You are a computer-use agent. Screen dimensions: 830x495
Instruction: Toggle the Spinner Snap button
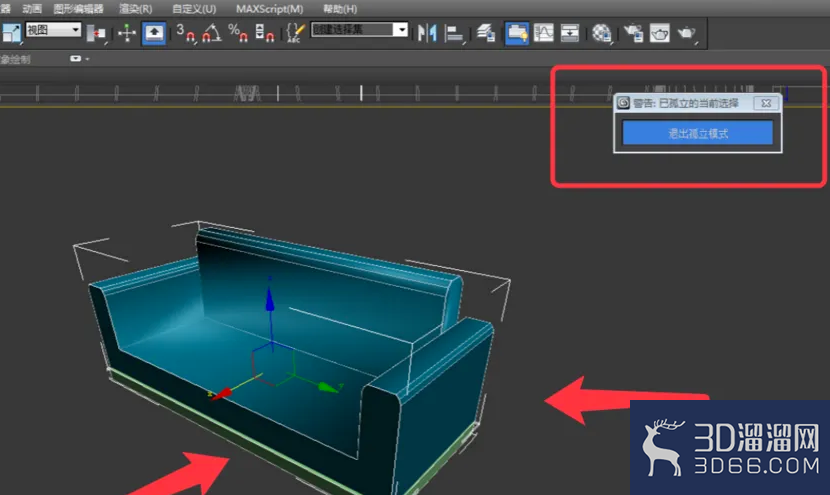[x=265, y=33]
